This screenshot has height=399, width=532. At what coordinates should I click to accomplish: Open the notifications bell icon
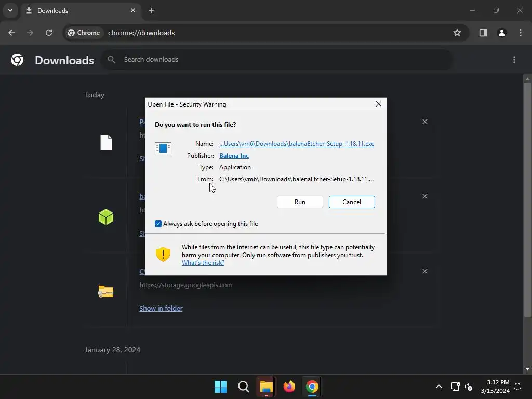pos(518,387)
